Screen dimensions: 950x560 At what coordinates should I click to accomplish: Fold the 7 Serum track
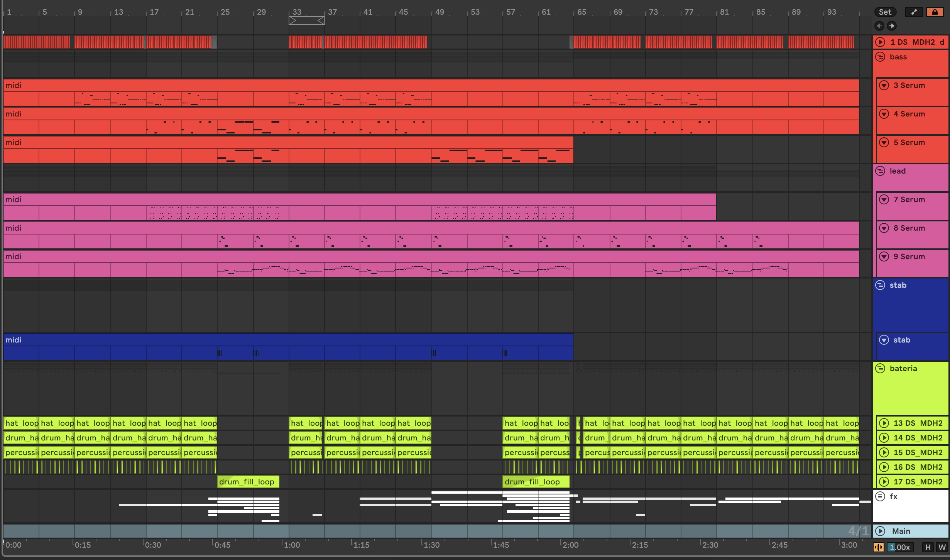[x=884, y=199]
